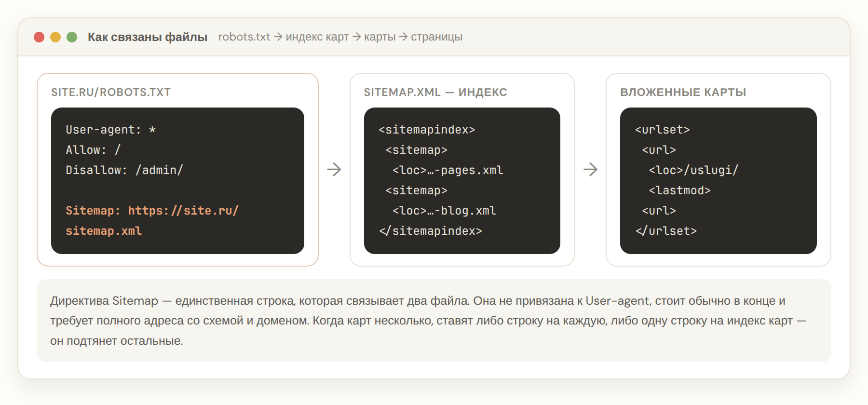Click subtitle 'robots.txt → индекс карт → карты → страницы'
The height and width of the screenshot is (405, 868).
[x=340, y=37]
